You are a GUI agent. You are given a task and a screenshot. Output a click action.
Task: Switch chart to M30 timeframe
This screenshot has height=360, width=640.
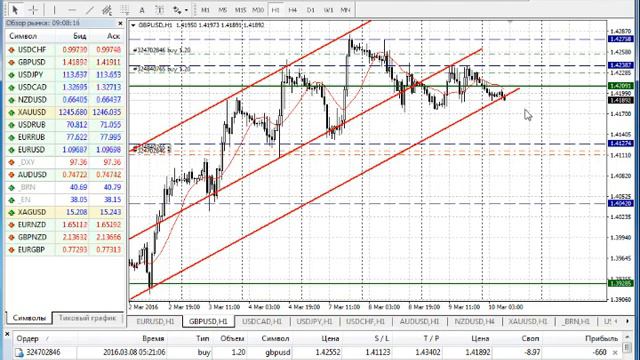click(258, 9)
